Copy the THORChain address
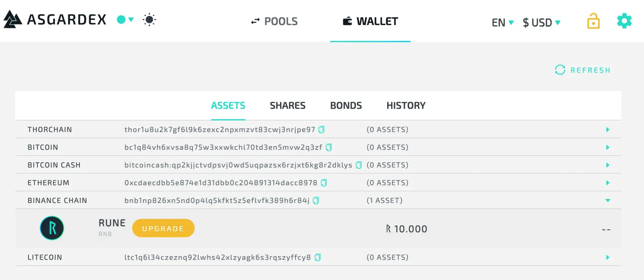Screen dimensions: 644x280 click(x=321, y=130)
